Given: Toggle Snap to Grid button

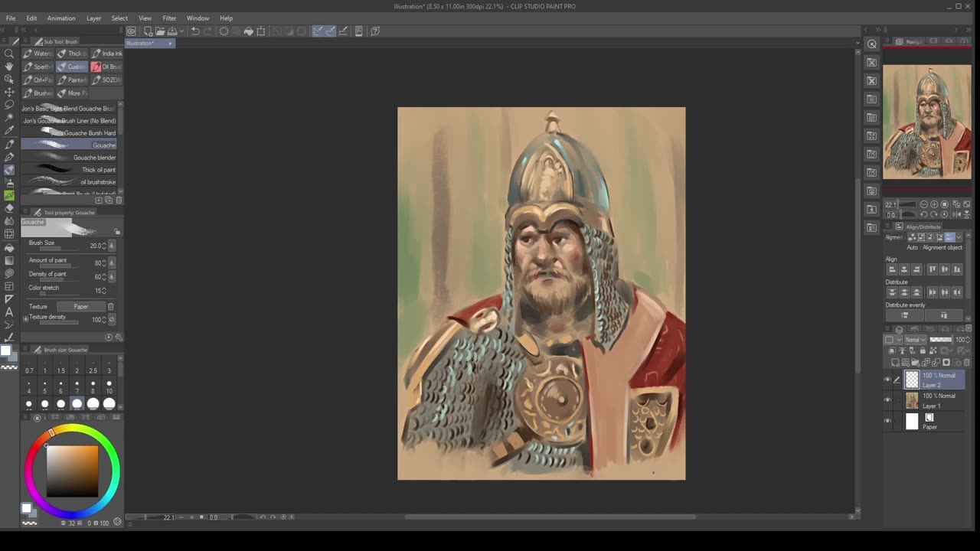Looking at the screenshot, I should 343,31.
